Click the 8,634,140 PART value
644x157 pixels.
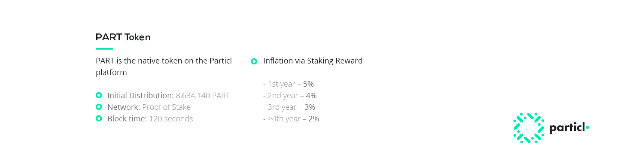[203, 95]
